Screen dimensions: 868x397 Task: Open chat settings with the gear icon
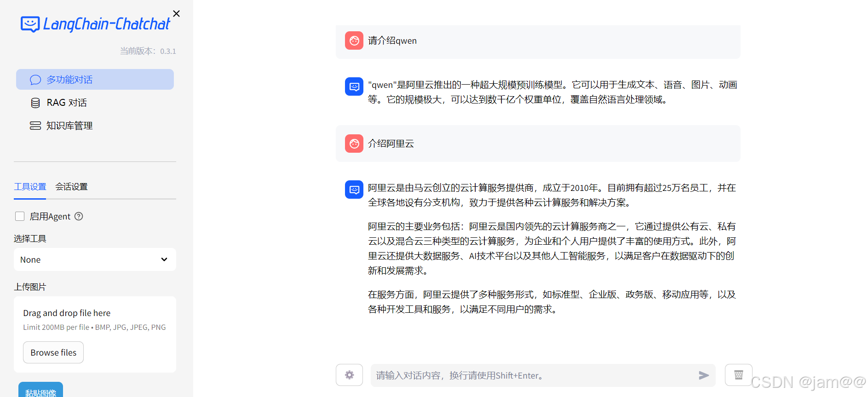349,375
